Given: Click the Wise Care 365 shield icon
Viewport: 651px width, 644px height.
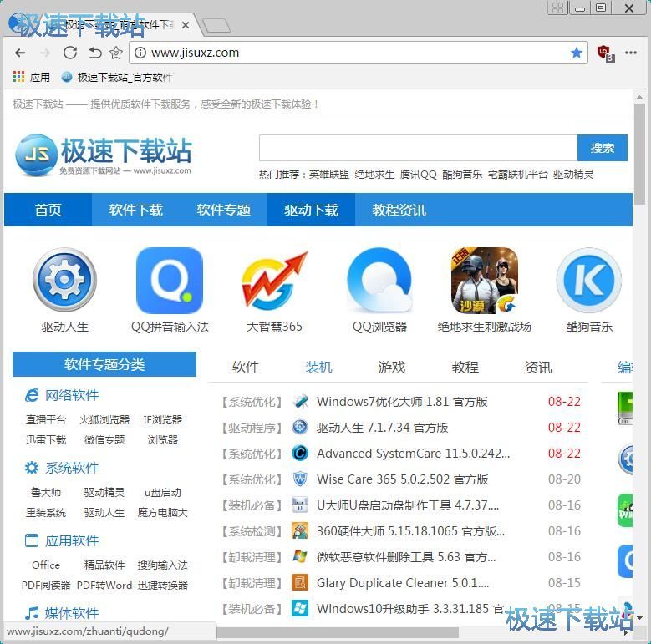Looking at the screenshot, I should 300,479.
